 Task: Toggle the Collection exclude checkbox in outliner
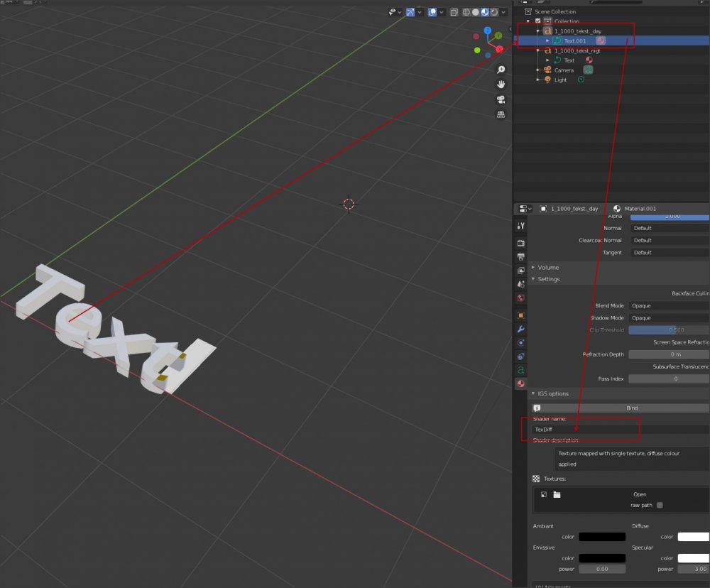[537, 21]
